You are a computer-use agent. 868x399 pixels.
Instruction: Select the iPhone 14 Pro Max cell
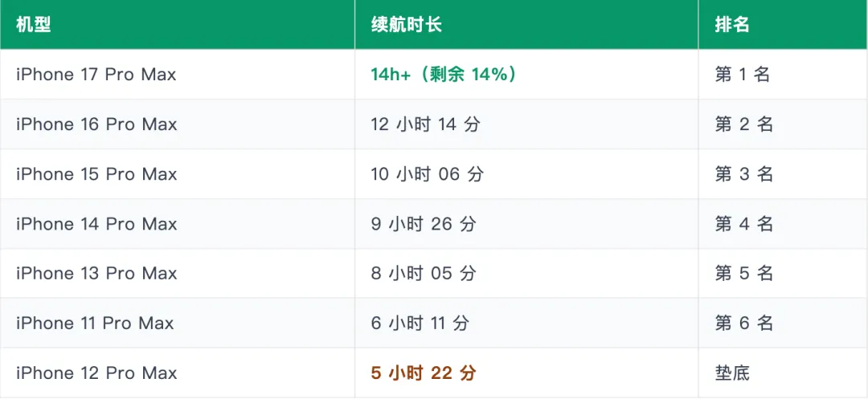177,224
